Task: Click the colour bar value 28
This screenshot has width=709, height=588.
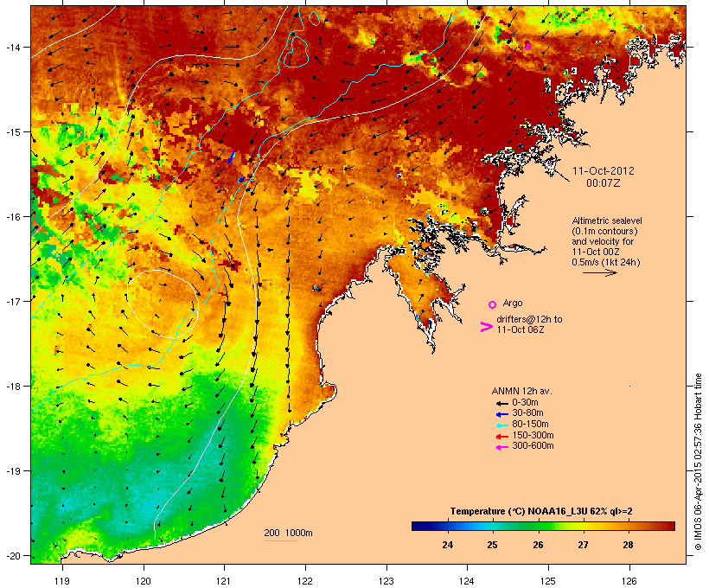Action: pos(628,545)
